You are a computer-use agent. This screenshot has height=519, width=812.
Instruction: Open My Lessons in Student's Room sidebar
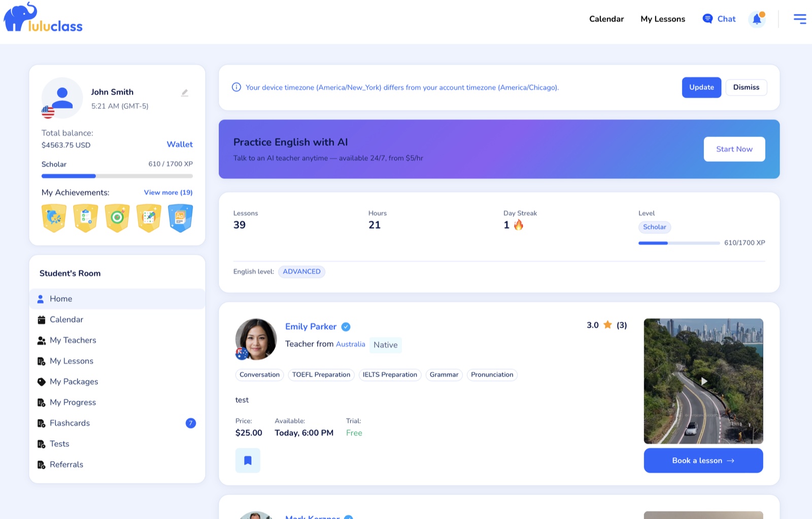(117, 361)
